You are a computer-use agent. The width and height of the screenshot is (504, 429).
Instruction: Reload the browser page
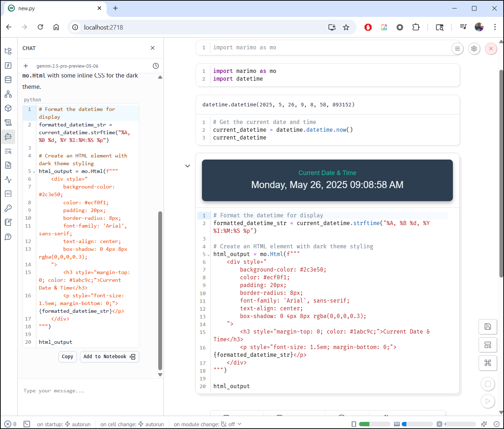coord(40,27)
